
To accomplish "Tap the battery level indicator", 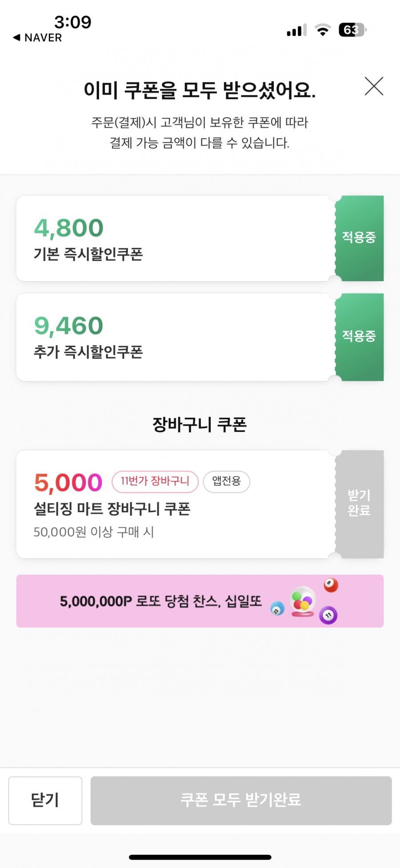I will click(x=352, y=30).
